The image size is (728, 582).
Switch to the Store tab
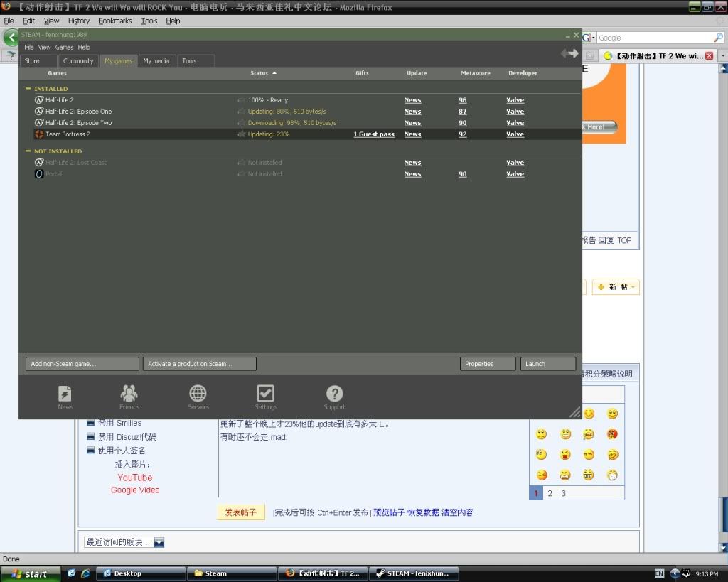point(38,61)
